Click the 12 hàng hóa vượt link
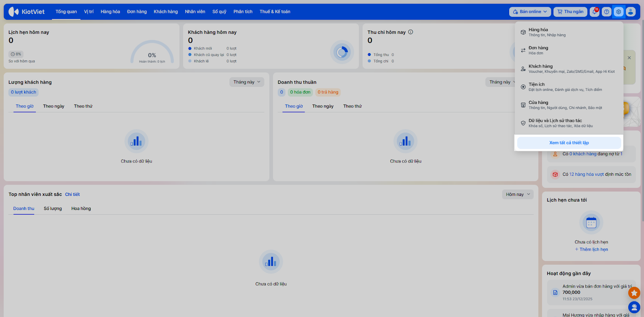The width and height of the screenshot is (644, 317). point(587,175)
